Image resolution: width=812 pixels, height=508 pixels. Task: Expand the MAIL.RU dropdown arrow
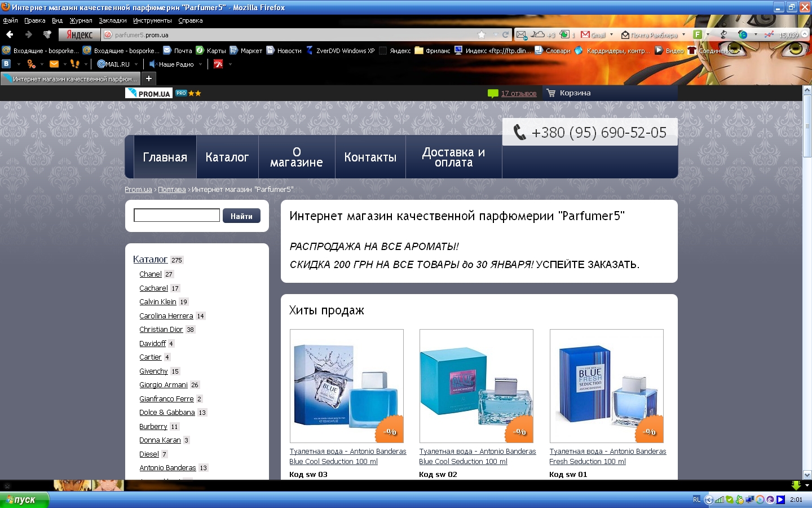[x=136, y=64]
